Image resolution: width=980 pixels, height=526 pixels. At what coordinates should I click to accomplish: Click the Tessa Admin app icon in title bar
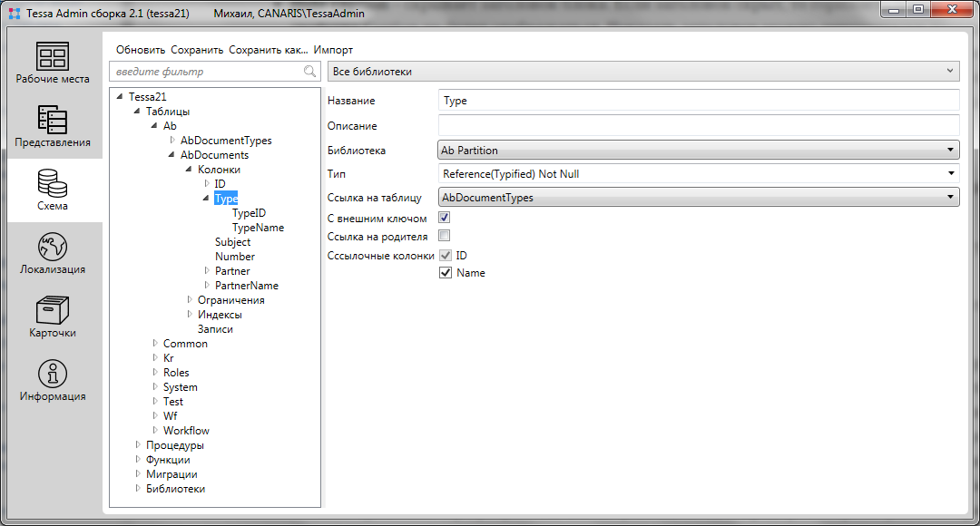(15, 14)
